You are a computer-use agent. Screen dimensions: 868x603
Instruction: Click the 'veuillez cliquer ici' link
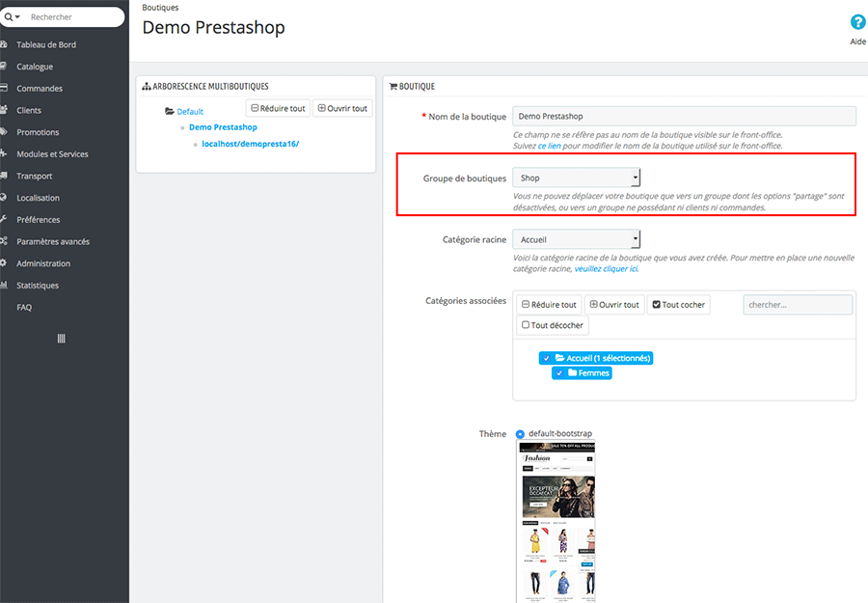pos(606,269)
